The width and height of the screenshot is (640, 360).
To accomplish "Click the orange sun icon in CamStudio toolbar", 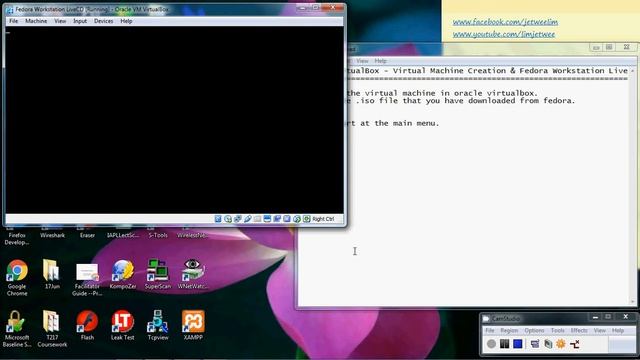I will [x=561, y=344].
